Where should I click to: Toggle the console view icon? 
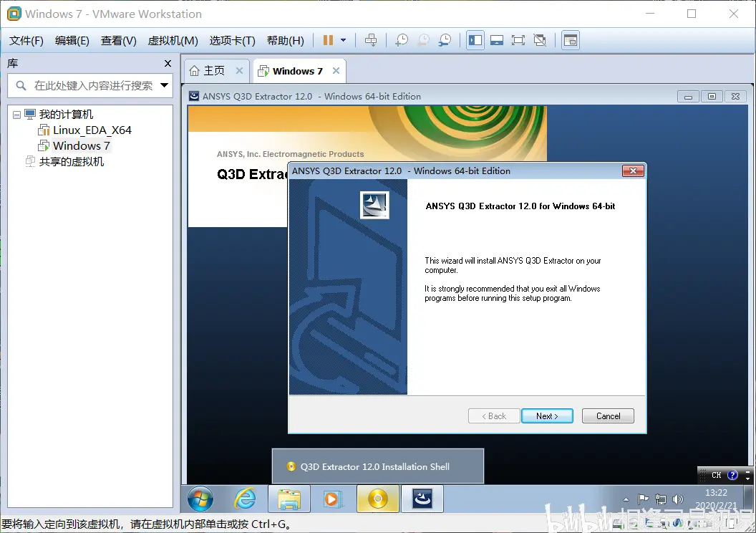[571, 40]
